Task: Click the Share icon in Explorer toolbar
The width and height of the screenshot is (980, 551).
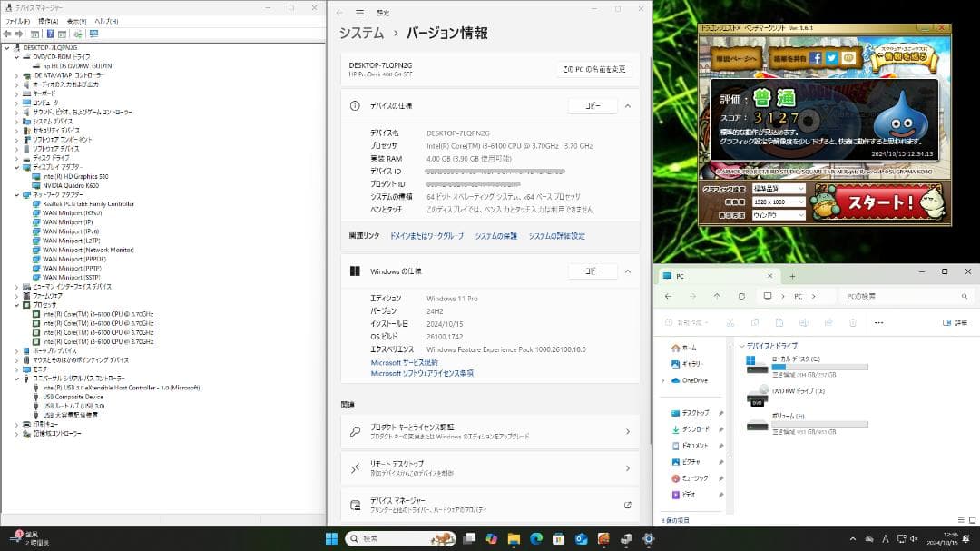Action: point(828,321)
